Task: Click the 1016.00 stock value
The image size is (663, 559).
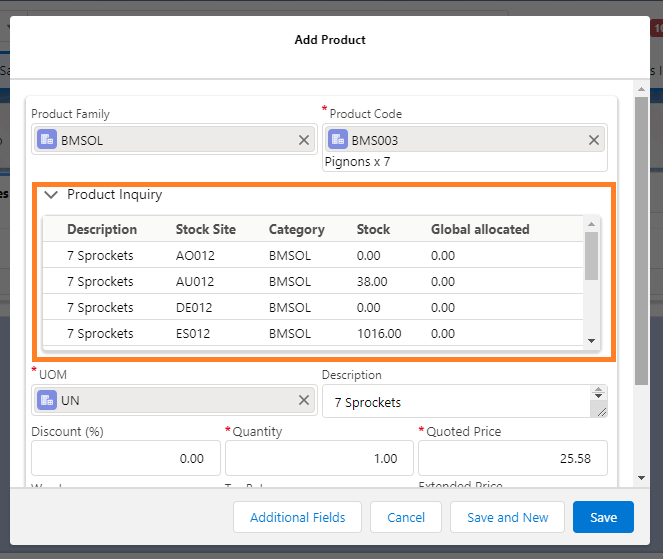Action: pyautogui.click(x=379, y=333)
